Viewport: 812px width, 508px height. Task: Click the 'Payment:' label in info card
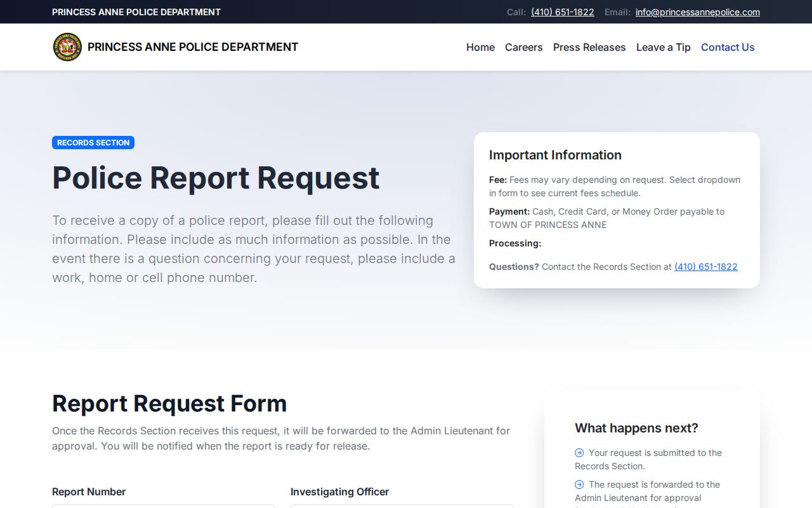(x=509, y=211)
